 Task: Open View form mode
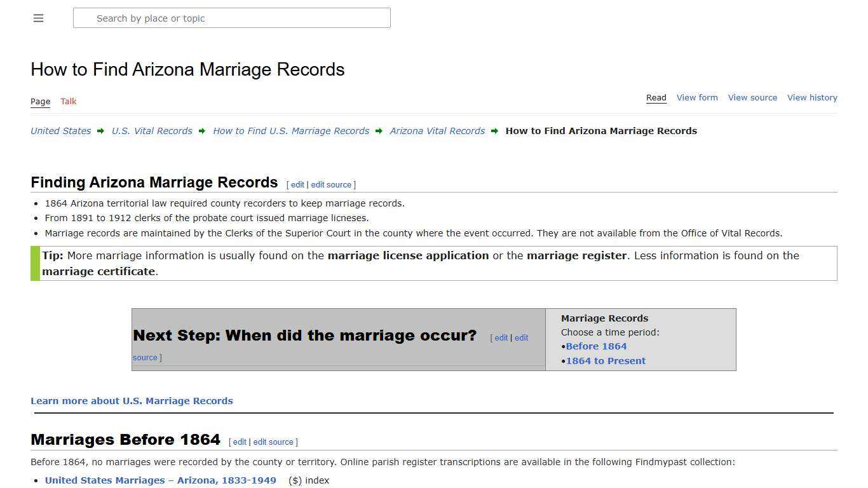697,97
